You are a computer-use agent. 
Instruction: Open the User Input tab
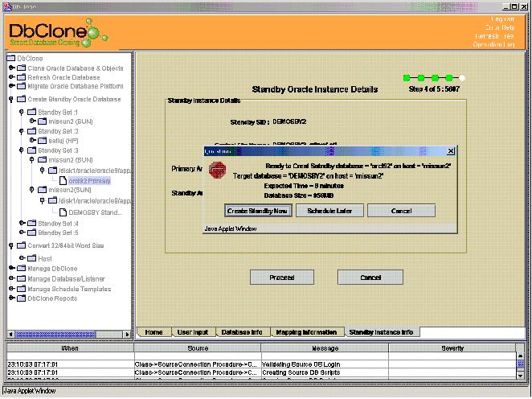pos(193,332)
